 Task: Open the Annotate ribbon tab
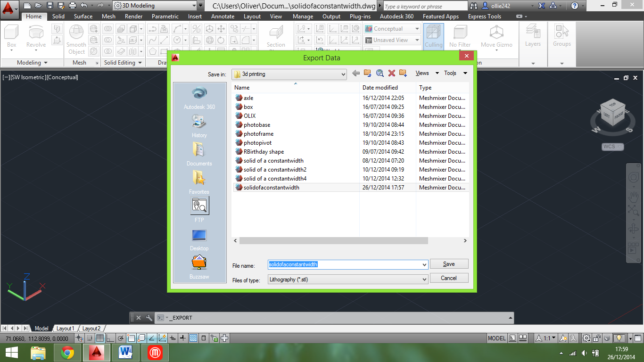223,16
